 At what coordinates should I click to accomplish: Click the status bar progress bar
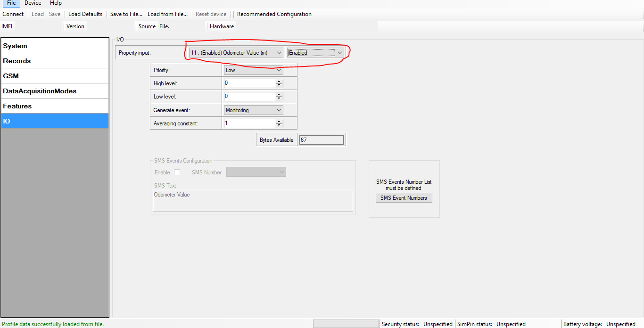[x=346, y=324]
